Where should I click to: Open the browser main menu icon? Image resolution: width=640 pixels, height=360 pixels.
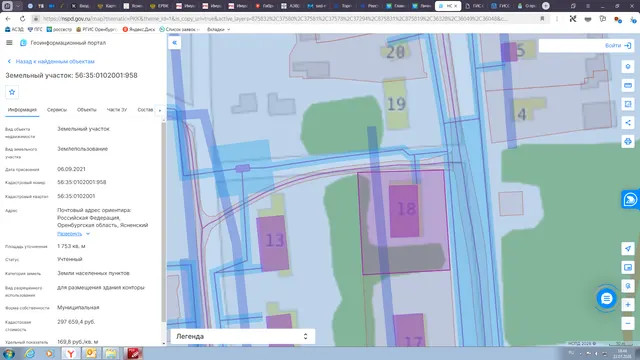[588, 6]
